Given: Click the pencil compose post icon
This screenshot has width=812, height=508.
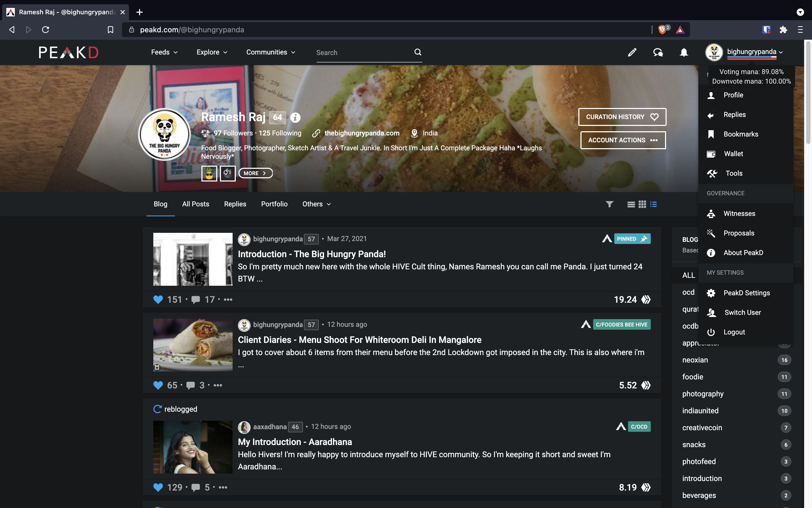Looking at the screenshot, I should pyautogui.click(x=632, y=52).
